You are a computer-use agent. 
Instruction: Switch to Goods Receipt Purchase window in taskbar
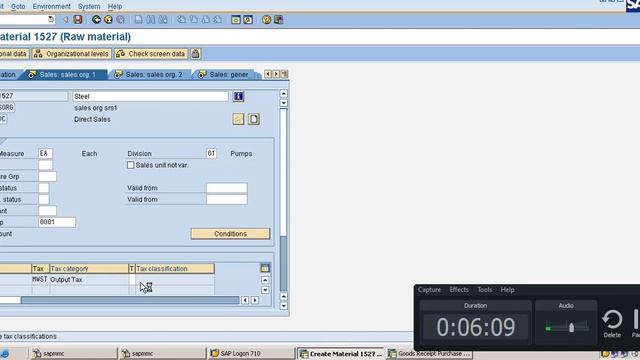tap(430, 353)
